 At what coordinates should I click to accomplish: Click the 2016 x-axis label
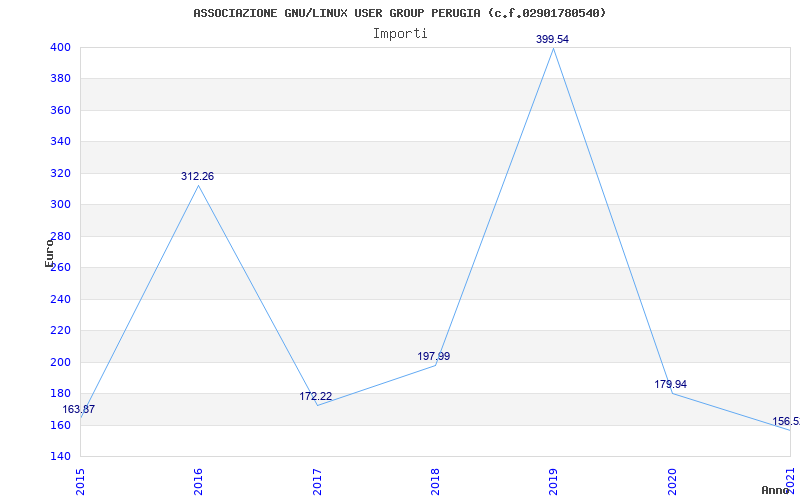[x=198, y=482]
